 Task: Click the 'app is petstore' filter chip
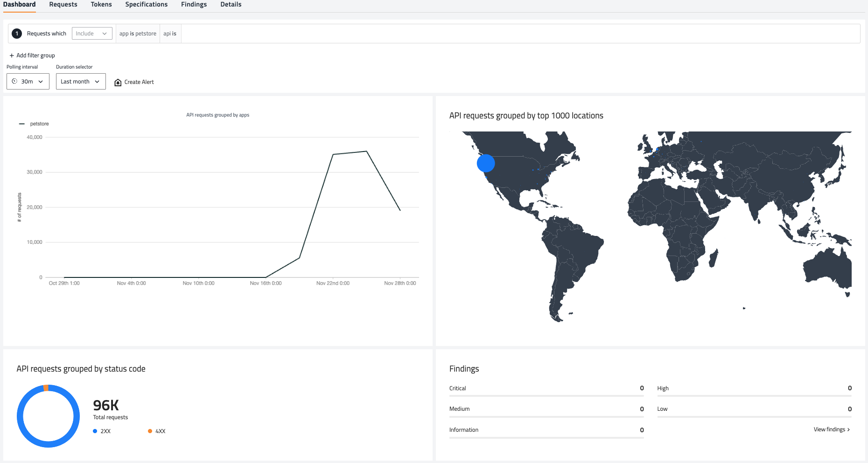click(x=138, y=34)
